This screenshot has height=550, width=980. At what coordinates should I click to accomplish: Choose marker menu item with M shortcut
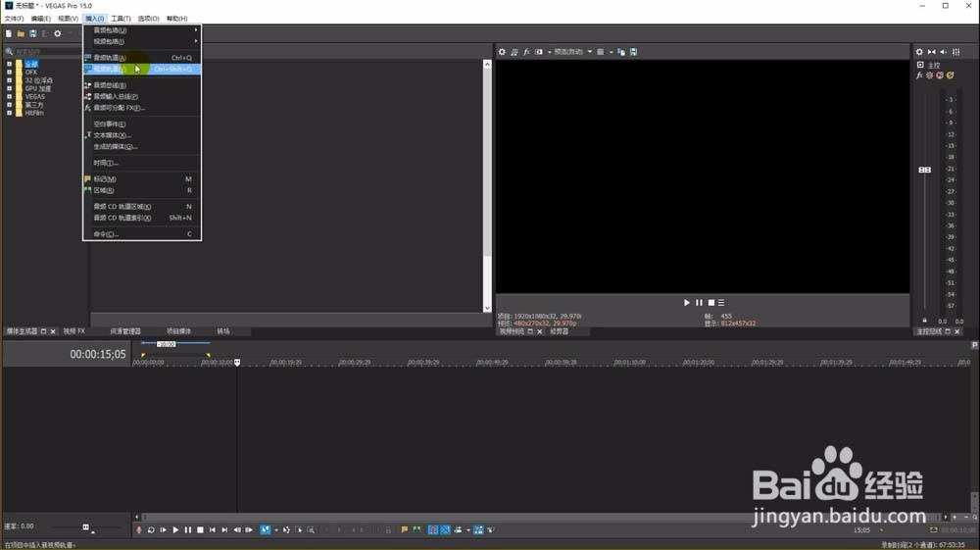click(x=142, y=178)
